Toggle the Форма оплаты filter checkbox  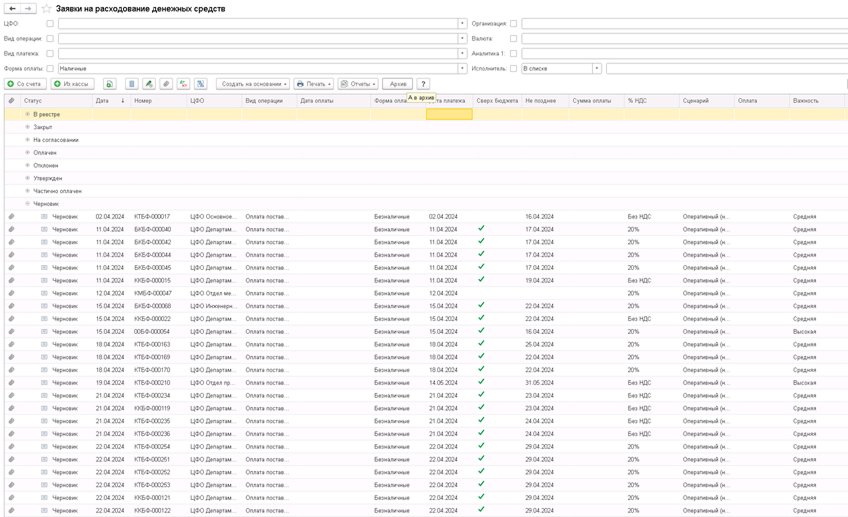[x=50, y=68]
